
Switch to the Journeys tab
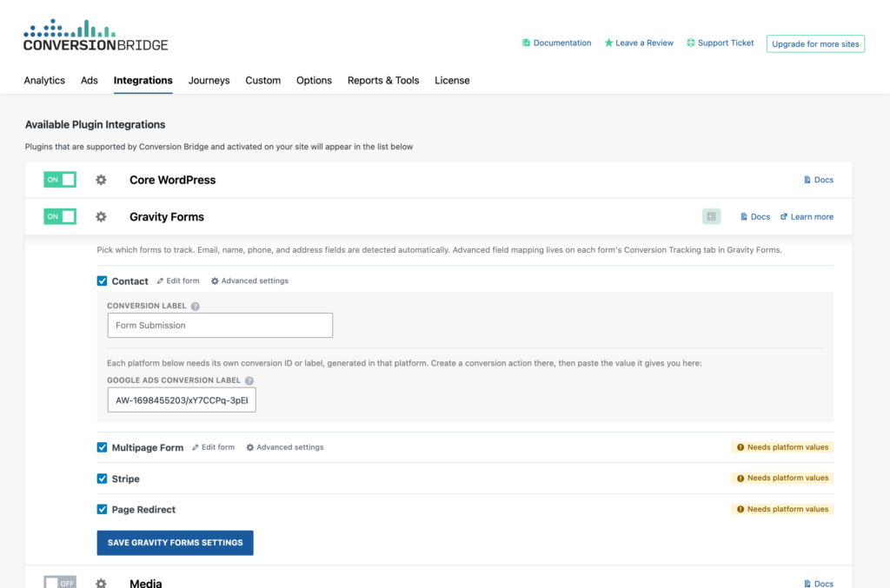(x=209, y=81)
